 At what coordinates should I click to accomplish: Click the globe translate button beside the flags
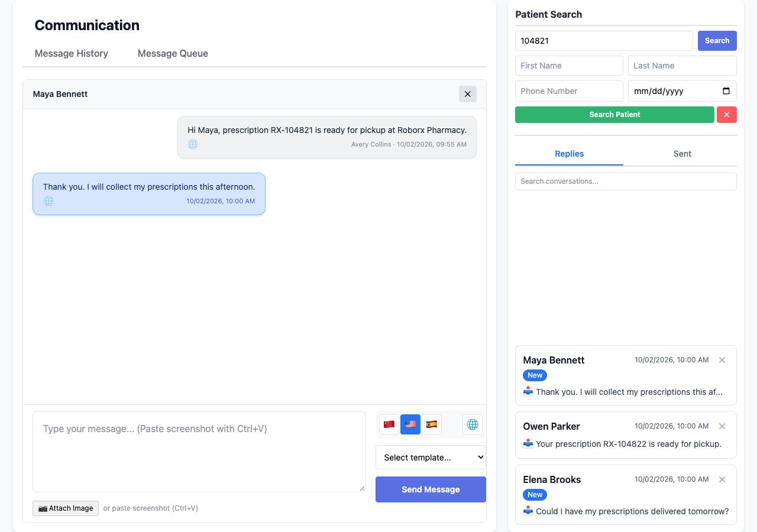(x=473, y=424)
